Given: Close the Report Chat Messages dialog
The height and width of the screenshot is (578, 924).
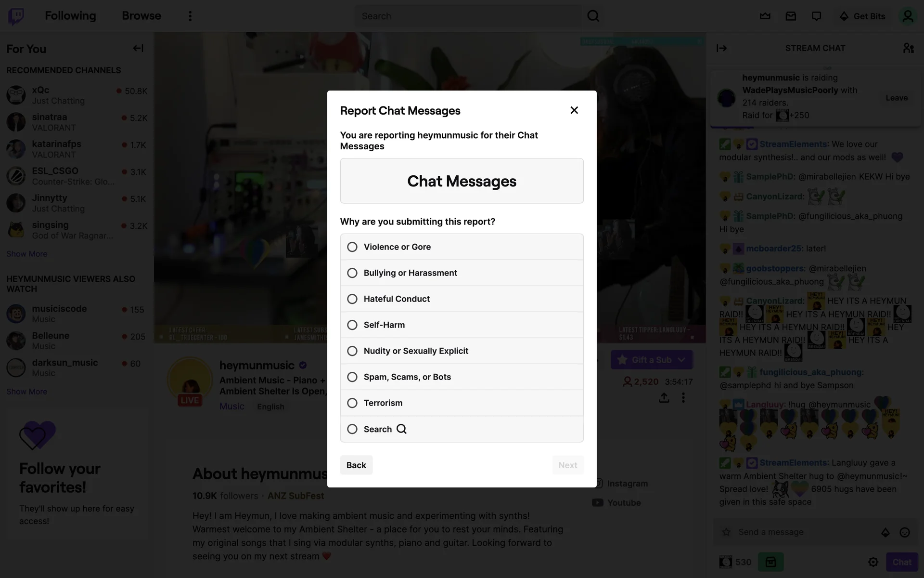Looking at the screenshot, I should [x=574, y=110].
